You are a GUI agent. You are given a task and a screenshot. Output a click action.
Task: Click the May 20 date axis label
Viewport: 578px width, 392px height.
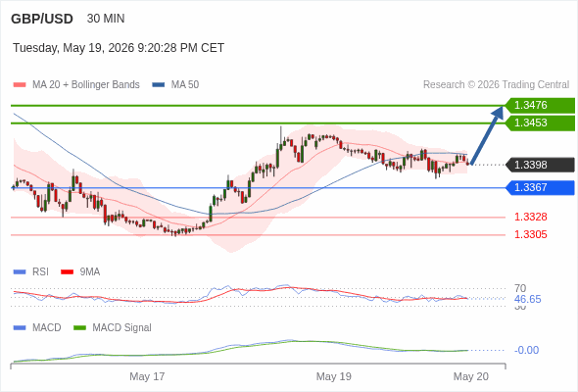point(471,376)
